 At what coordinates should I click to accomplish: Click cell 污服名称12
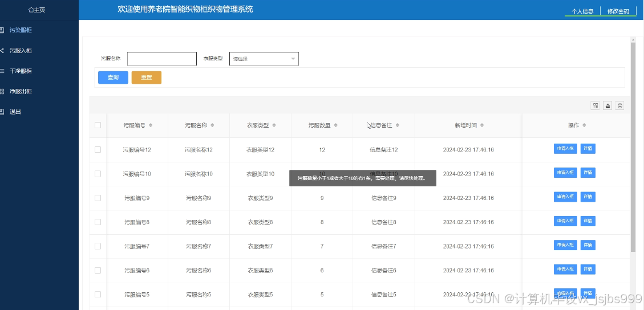pyautogui.click(x=199, y=150)
